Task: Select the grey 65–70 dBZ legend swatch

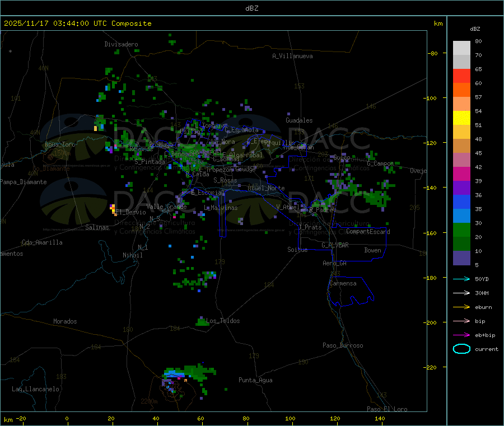Action: [x=461, y=62]
